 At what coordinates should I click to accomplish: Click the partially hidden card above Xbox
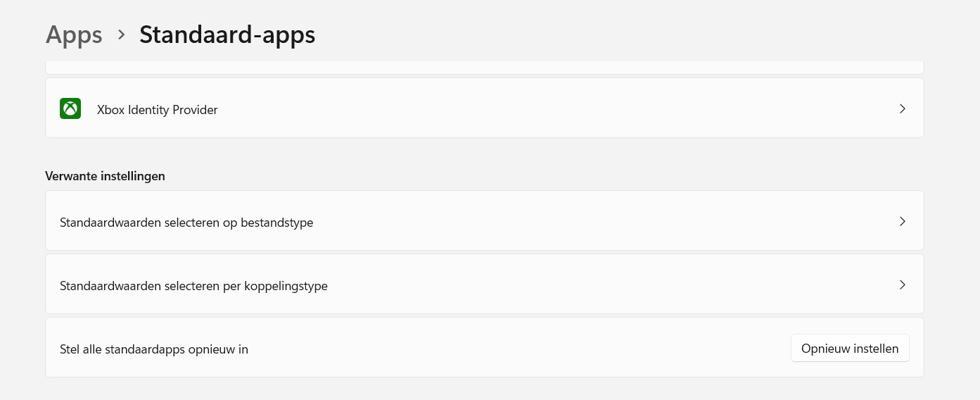pyautogui.click(x=485, y=68)
